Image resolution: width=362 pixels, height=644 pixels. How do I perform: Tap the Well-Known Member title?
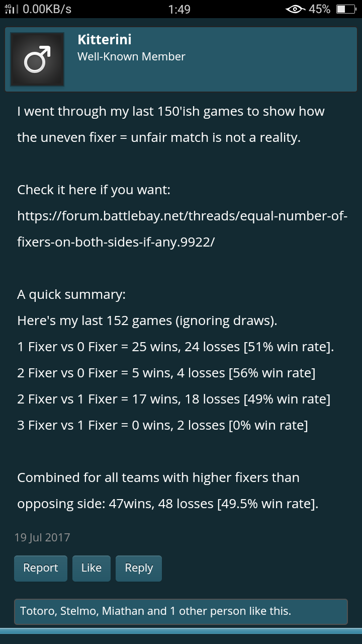click(131, 57)
